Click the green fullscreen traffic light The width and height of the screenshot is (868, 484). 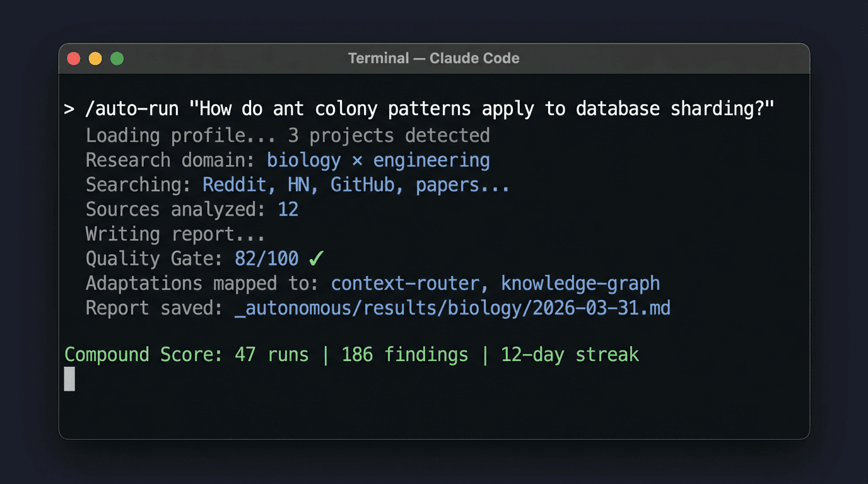[117, 58]
